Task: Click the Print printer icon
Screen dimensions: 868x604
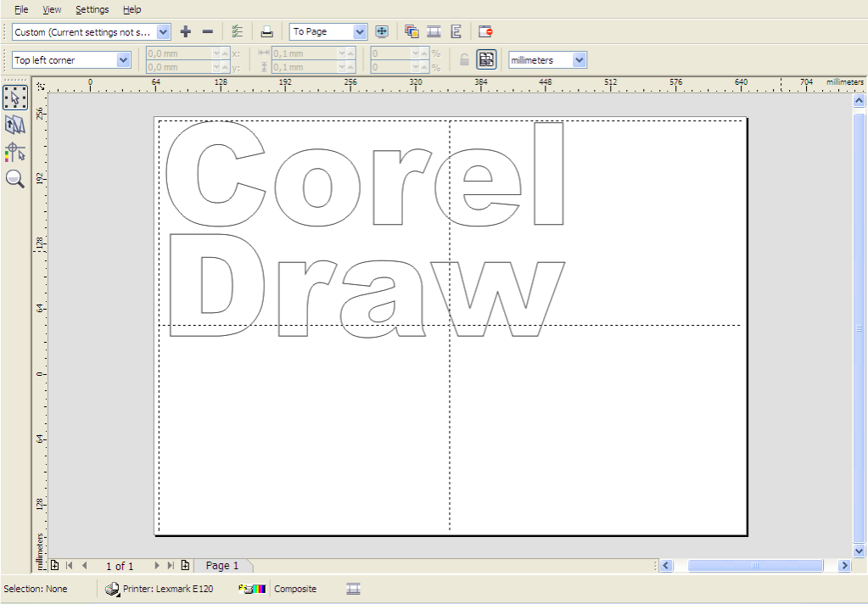Action: point(266,31)
